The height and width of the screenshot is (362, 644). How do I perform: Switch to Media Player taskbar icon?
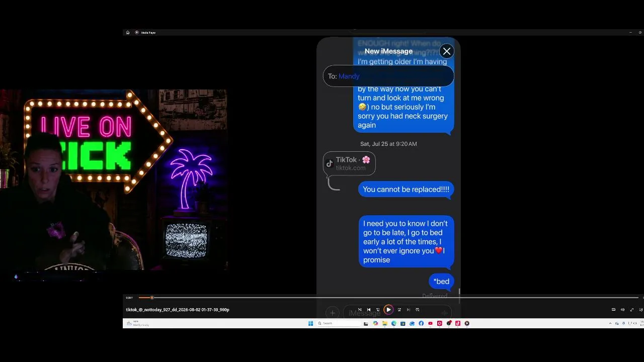467,323
